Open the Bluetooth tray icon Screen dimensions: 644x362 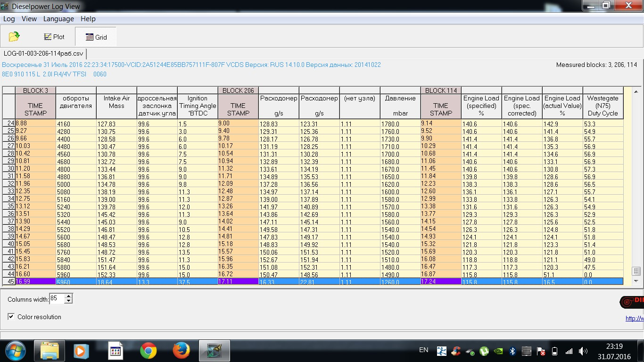512,351
